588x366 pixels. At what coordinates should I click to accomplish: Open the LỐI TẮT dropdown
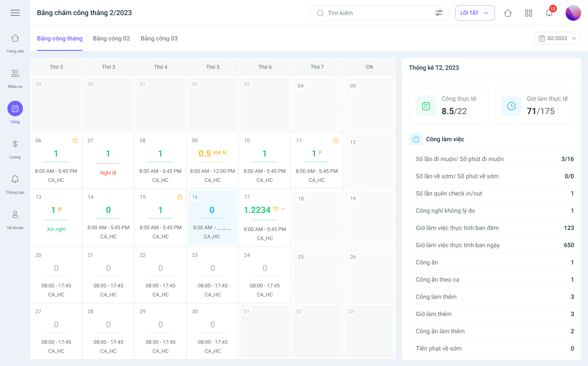point(475,13)
